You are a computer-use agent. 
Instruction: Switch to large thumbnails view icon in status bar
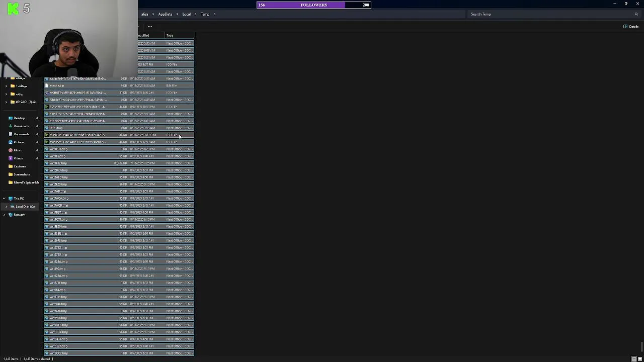[639, 359]
